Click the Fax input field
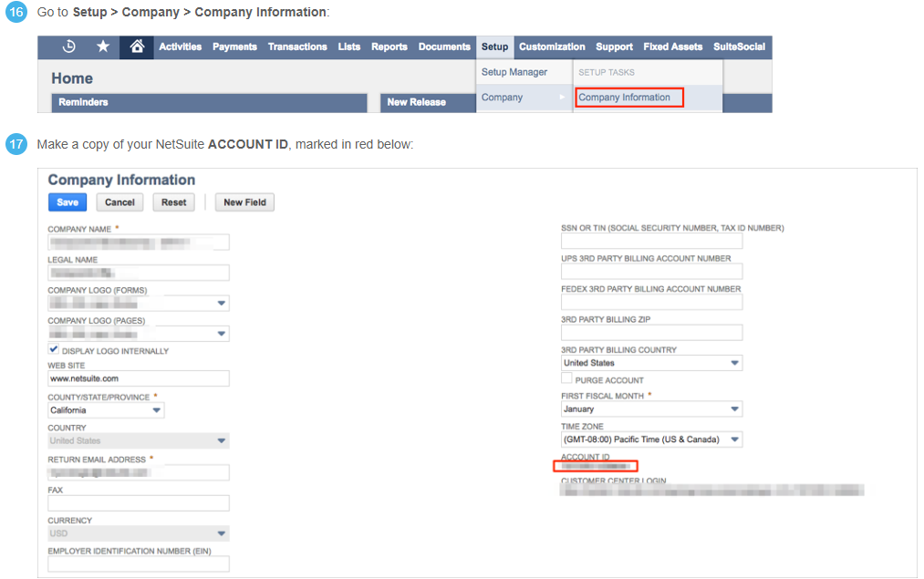This screenshot has width=924, height=579. coord(138,503)
